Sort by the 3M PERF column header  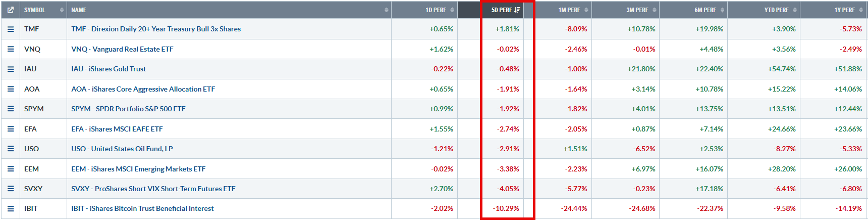tap(626, 10)
